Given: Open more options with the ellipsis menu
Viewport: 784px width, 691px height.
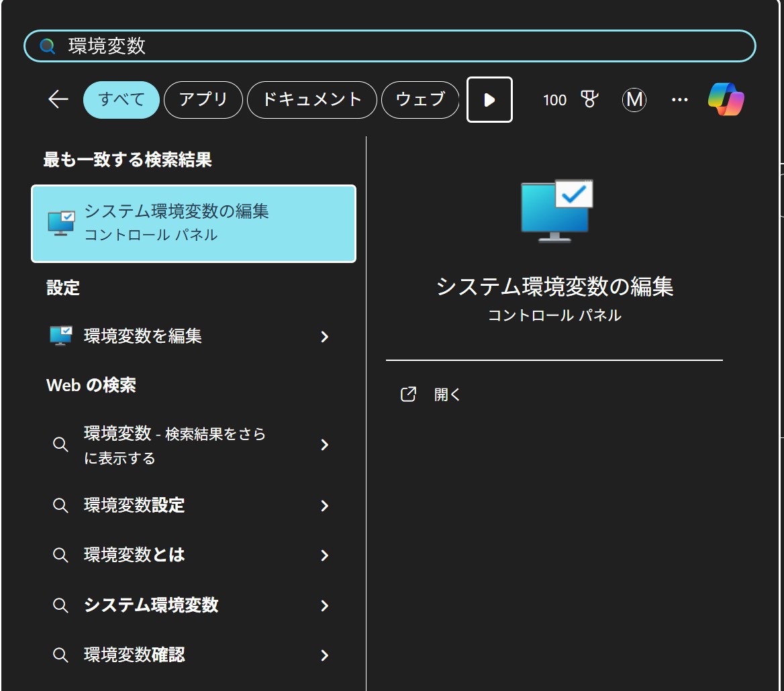Looking at the screenshot, I should [680, 100].
